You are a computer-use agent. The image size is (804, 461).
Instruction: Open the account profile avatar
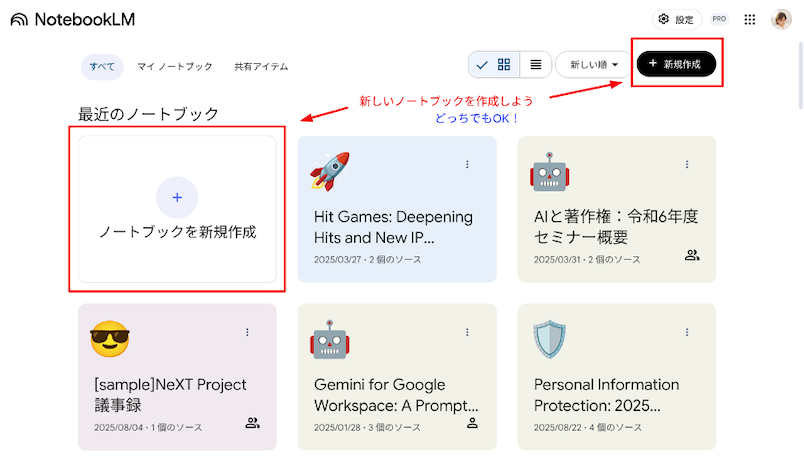[x=781, y=19]
